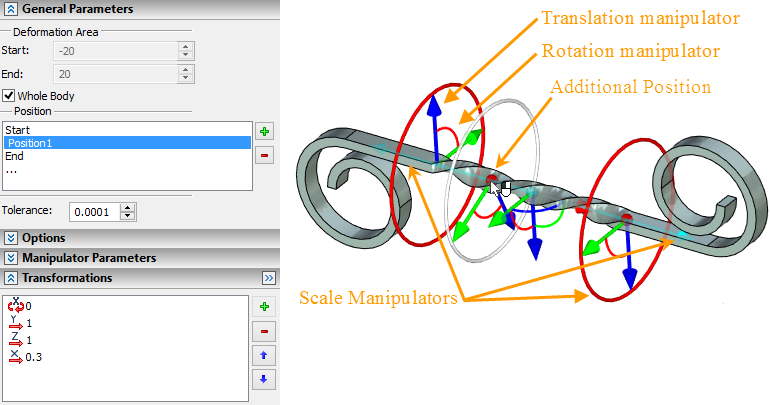
Task: Remove selected position with red minus
Action: (x=264, y=155)
